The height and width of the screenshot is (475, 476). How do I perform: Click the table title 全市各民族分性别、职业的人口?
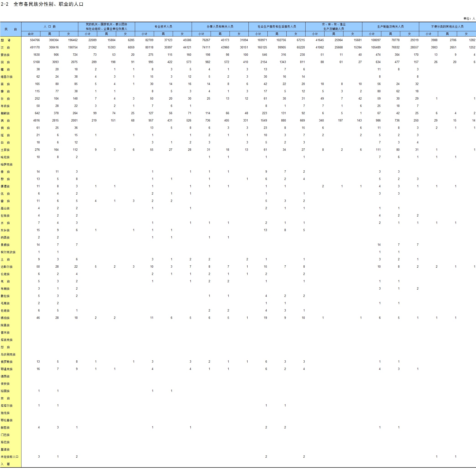click(x=49, y=4)
